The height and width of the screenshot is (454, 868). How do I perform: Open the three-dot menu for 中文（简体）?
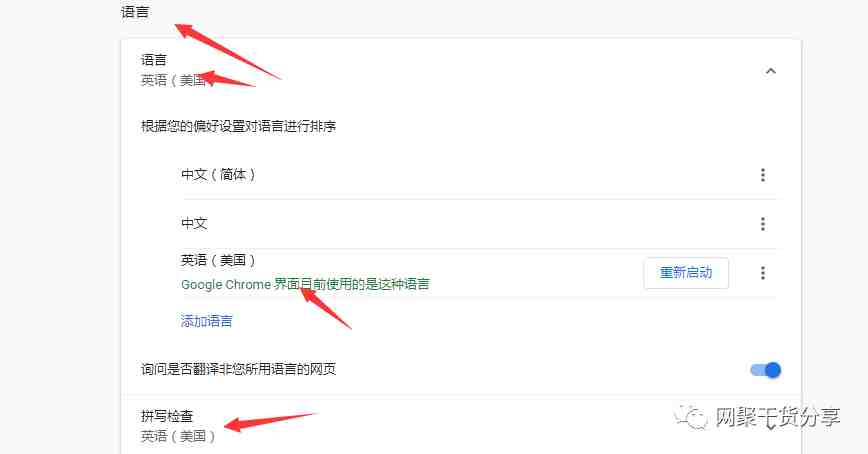[x=763, y=175]
